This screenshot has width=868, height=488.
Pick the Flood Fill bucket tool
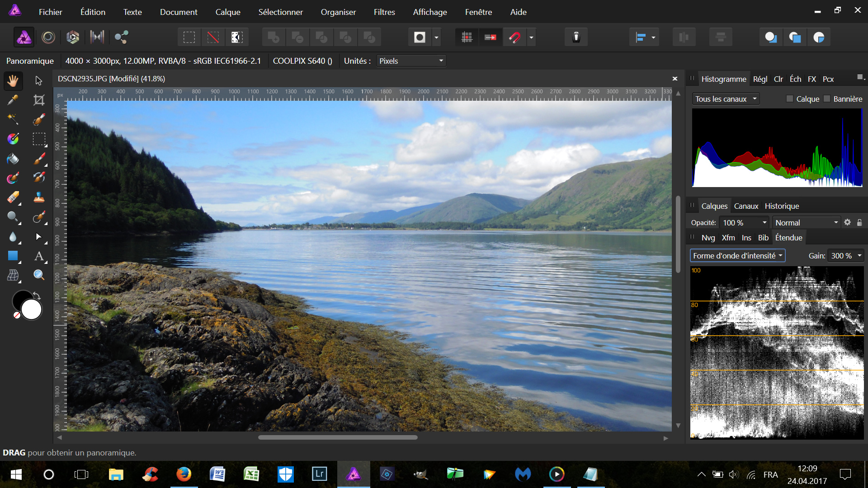13,159
